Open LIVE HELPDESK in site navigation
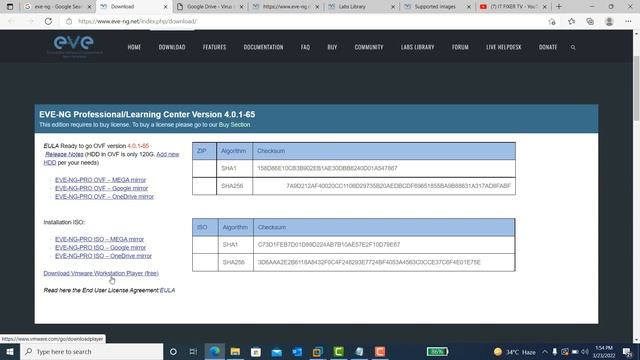This screenshot has width=640, height=360. [x=504, y=47]
